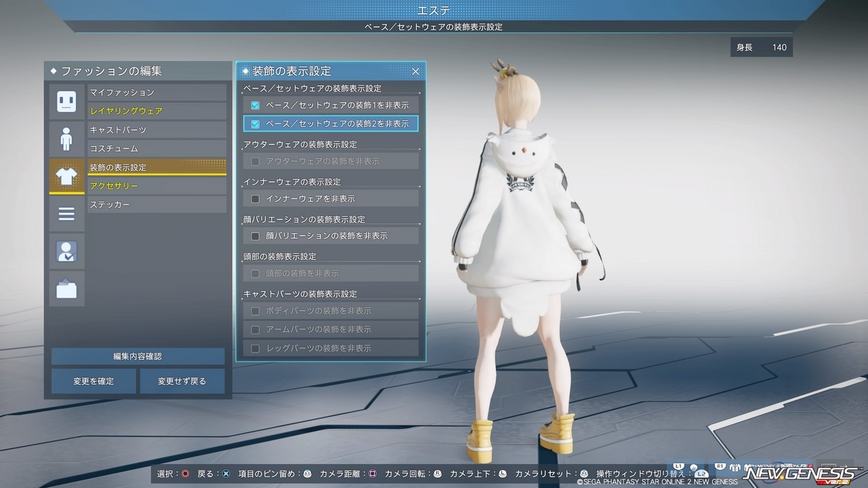The image size is (868, 488).
Task: Click インナーウェアの表示設定 section heading
Action: click(292, 182)
